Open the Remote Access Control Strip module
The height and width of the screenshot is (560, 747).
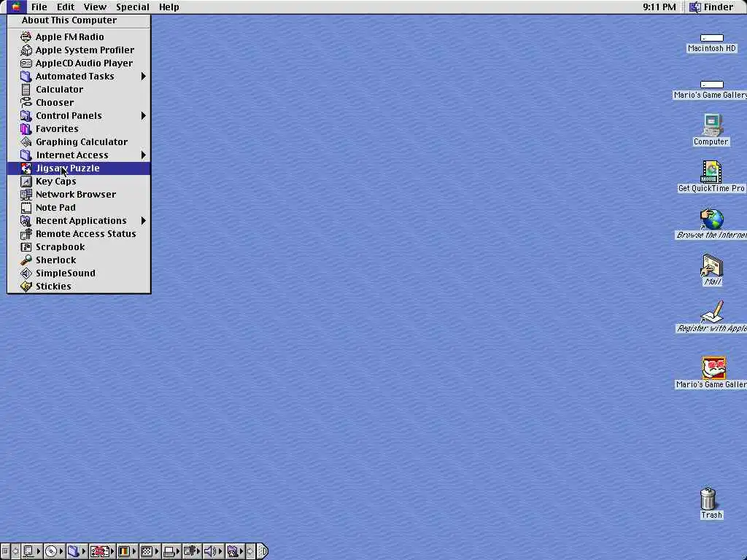click(x=193, y=551)
